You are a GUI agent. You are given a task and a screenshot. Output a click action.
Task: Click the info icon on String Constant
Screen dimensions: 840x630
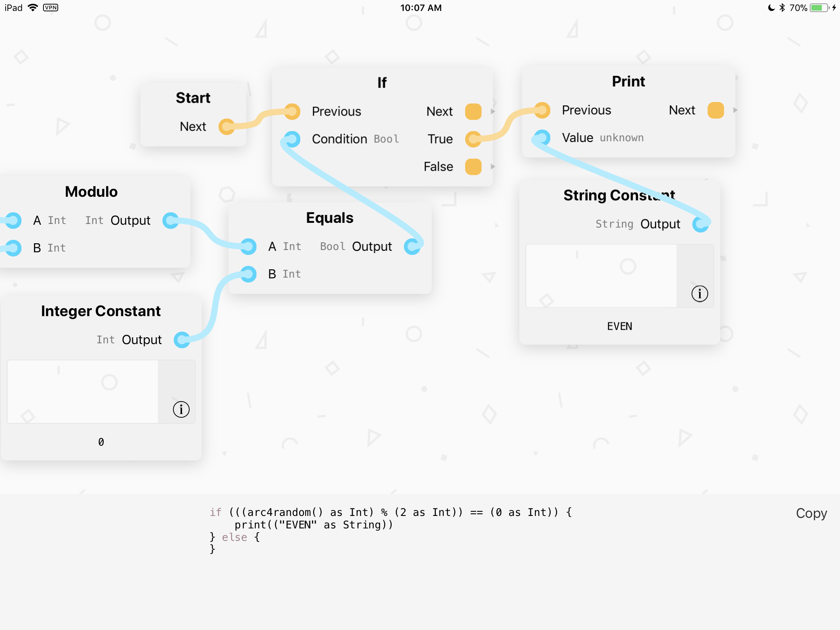[x=698, y=293]
